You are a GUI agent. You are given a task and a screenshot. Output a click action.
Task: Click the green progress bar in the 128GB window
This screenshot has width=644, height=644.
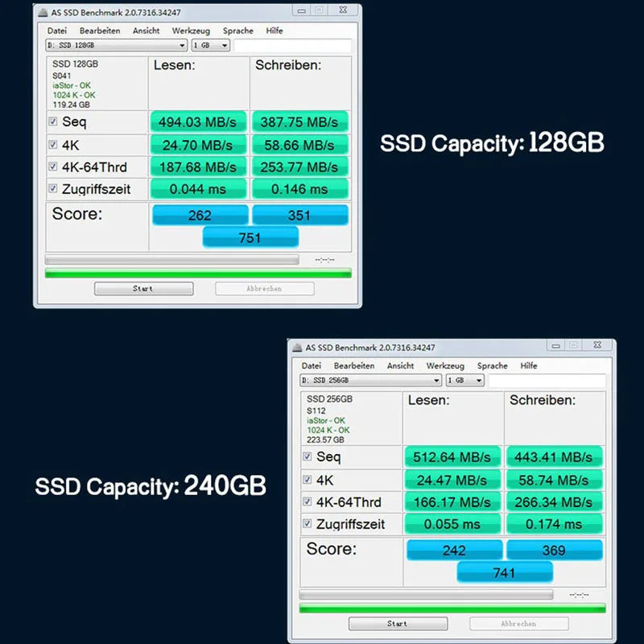coord(198,274)
